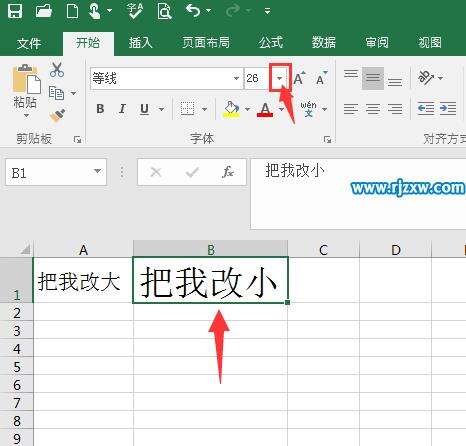Viewport: 466px width, 446px height.
Task: Open the font name dropdown list
Action: tap(236, 79)
